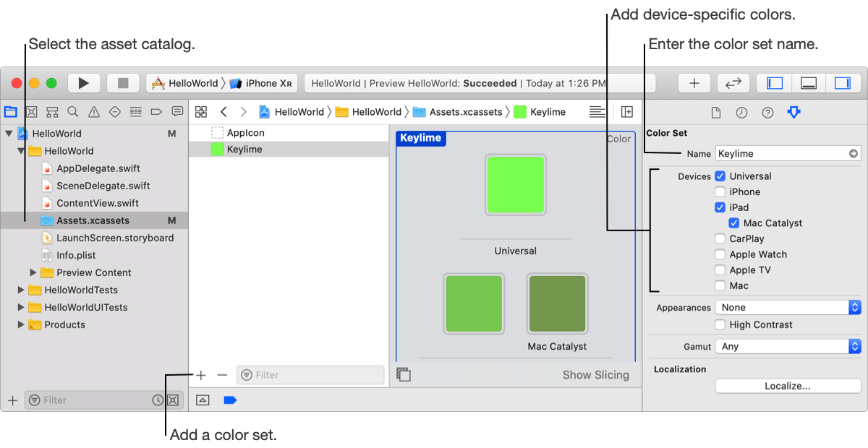
Task: Collapse the HelloWorld group folder
Action: point(20,151)
